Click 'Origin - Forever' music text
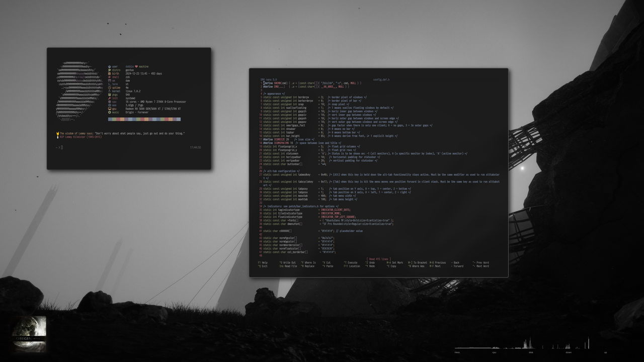Image resolution: width=644 pixels, height=362 pixels. (x=137, y=112)
